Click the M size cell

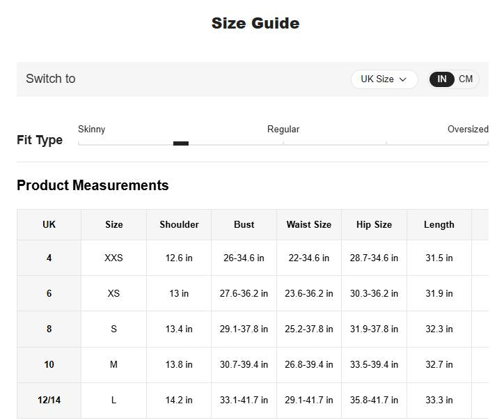click(x=113, y=364)
